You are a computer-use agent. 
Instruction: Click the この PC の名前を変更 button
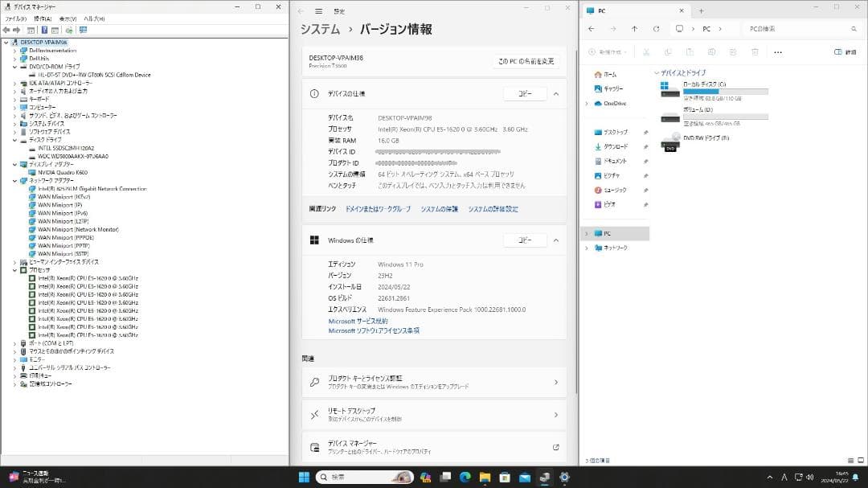pyautogui.click(x=525, y=61)
